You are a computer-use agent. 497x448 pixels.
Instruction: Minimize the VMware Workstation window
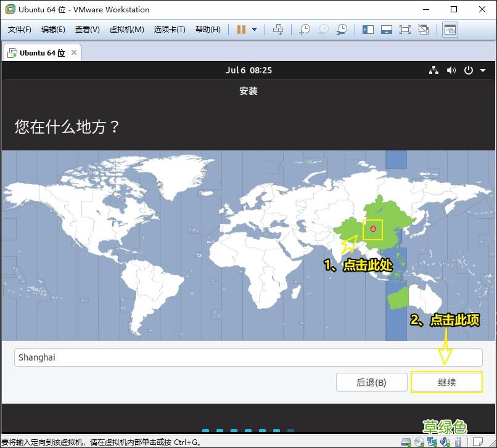426,9
